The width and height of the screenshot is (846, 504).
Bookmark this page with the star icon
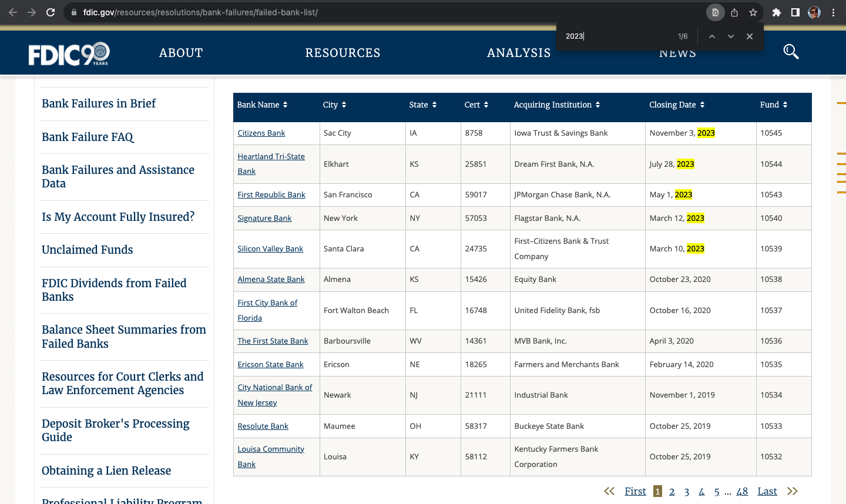click(x=753, y=12)
